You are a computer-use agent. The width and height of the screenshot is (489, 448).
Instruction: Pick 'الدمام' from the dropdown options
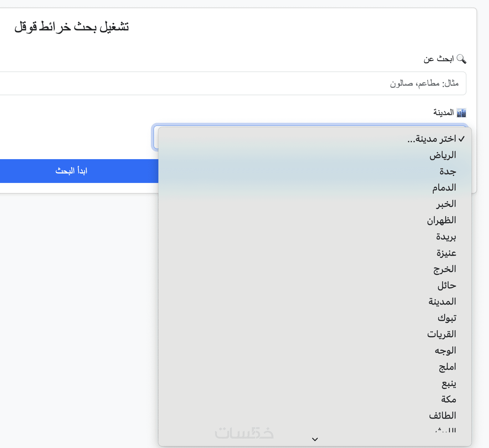pyautogui.click(x=444, y=188)
